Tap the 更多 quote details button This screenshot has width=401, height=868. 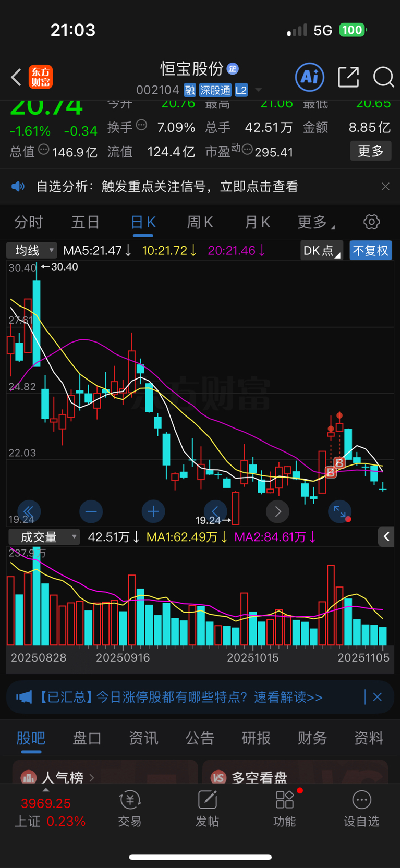[370, 151]
